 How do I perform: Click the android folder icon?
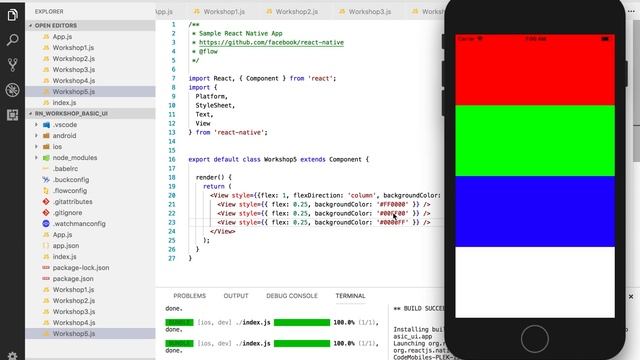click(x=46, y=136)
